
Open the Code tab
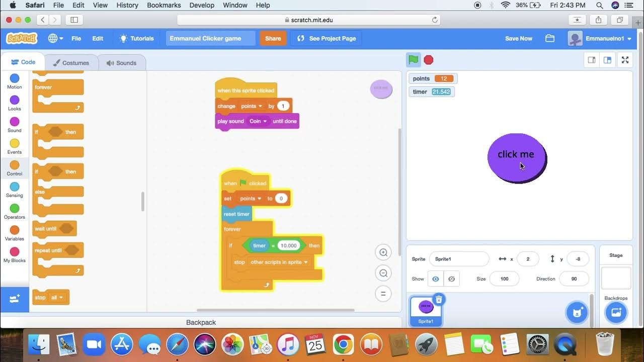pos(23,62)
